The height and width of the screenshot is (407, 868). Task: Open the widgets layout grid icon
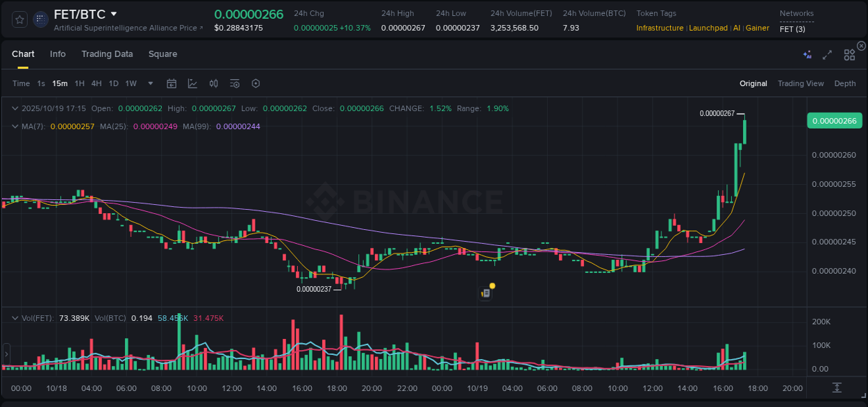(849, 53)
